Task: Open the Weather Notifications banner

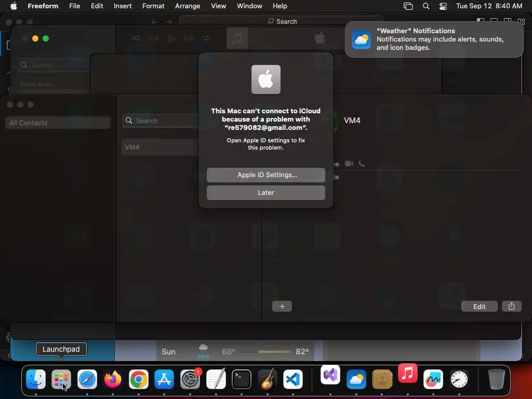Action: [x=434, y=39]
